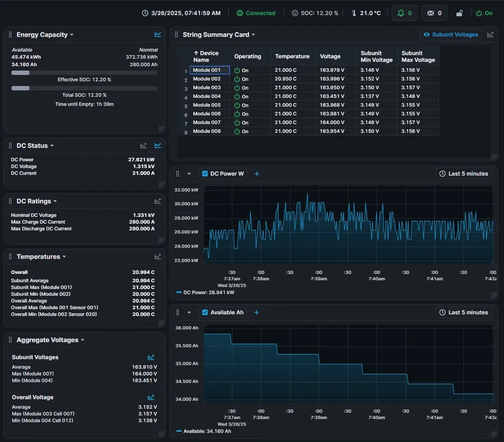Viewport: 504px width, 442px height.
Task: Expand the Energy Capacity dropdown
Action: pyautogui.click(x=72, y=35)
